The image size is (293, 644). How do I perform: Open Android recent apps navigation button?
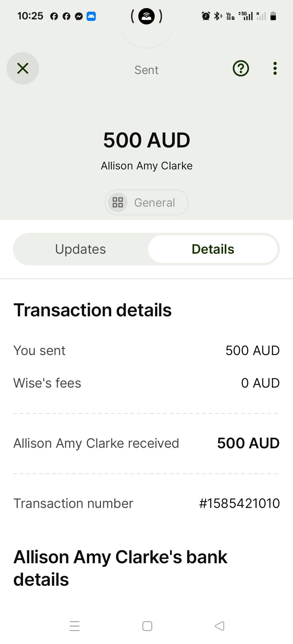pos(75,626)
